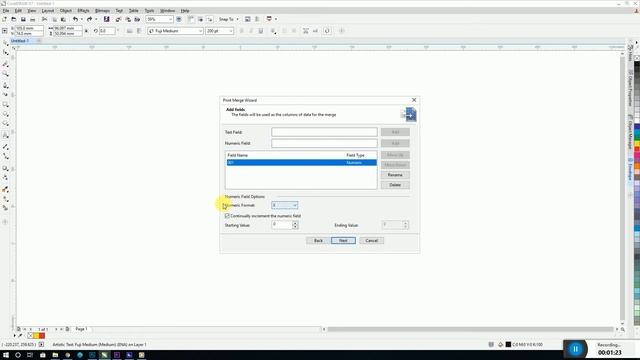Click the Move Down button

[395, 165]
